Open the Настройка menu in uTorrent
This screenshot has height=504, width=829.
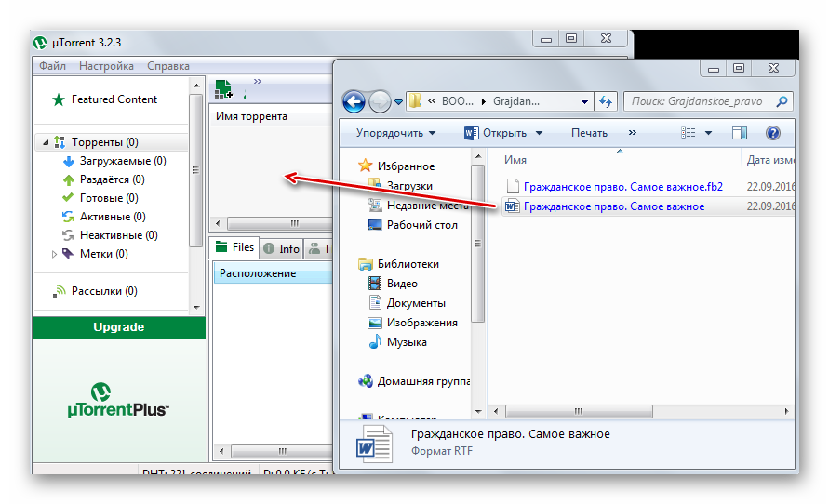(106, 66)
